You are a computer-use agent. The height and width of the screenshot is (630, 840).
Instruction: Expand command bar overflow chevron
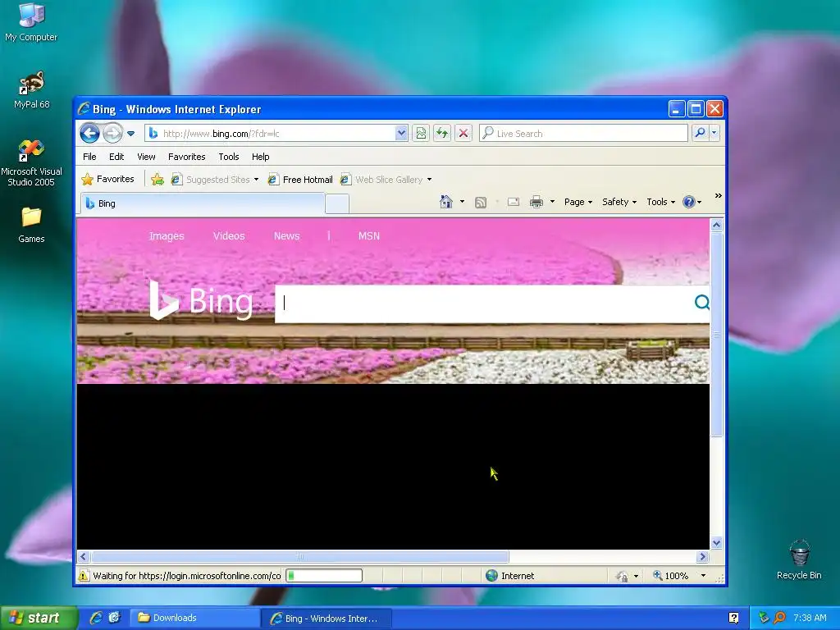click(x=719, y=196)
